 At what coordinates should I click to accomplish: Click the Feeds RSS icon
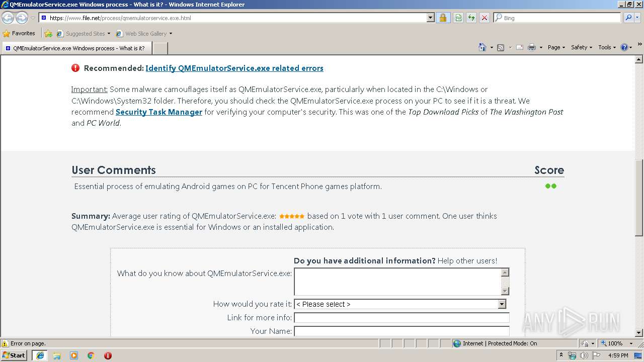click(501, 47)
